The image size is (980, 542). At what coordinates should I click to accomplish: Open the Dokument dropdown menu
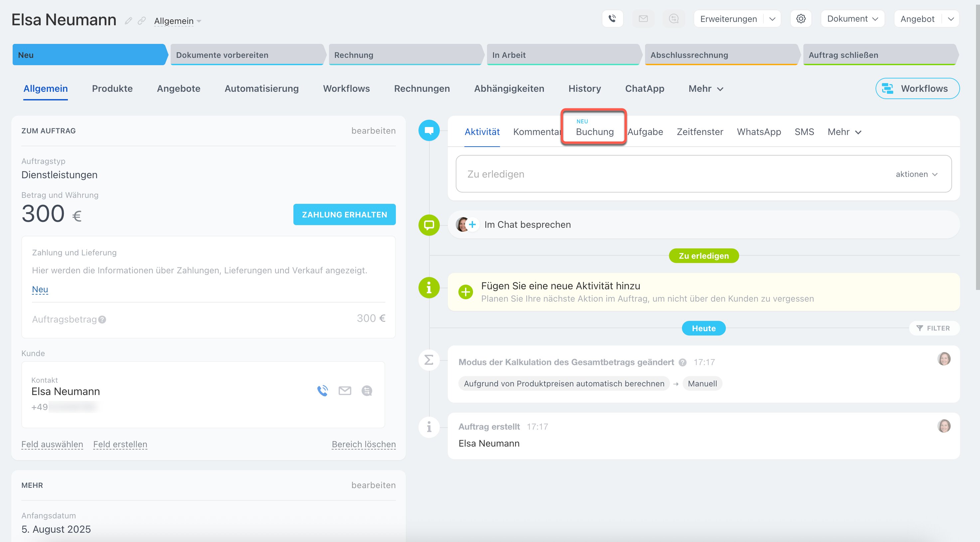tap(852, 19)
